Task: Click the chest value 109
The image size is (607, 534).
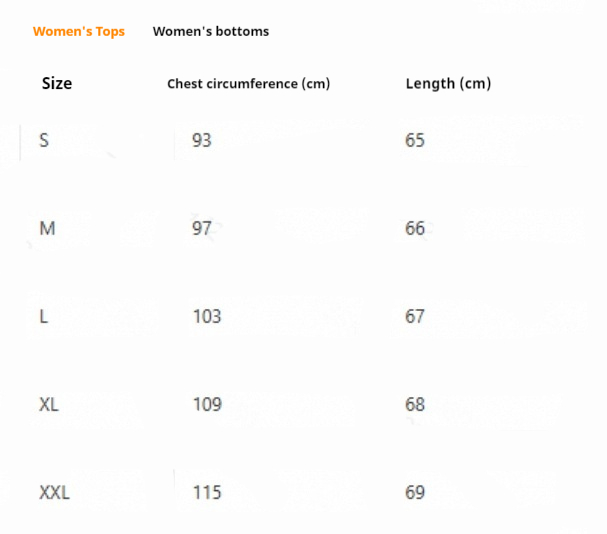Action: pyautogui.click(x=207, y=404)
